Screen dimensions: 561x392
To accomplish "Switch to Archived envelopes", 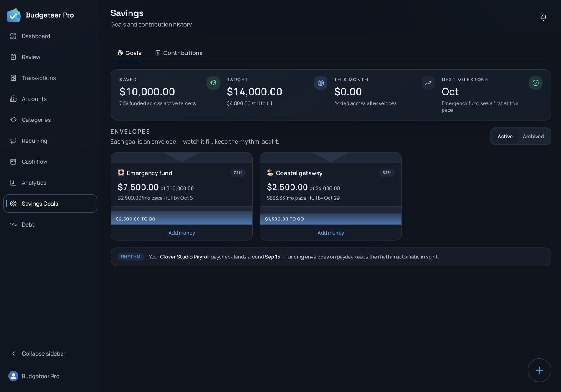I will coord(533,137).
